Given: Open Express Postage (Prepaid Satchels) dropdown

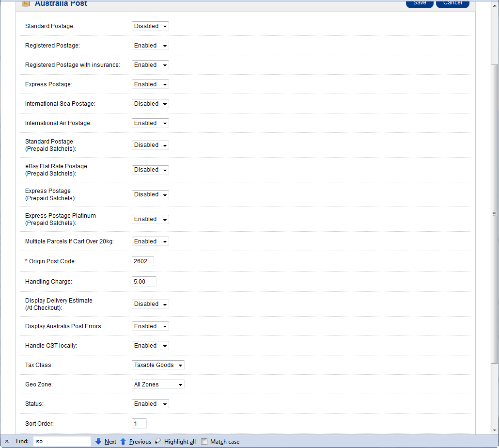Looking at the screenshot, I should (150, 194).
